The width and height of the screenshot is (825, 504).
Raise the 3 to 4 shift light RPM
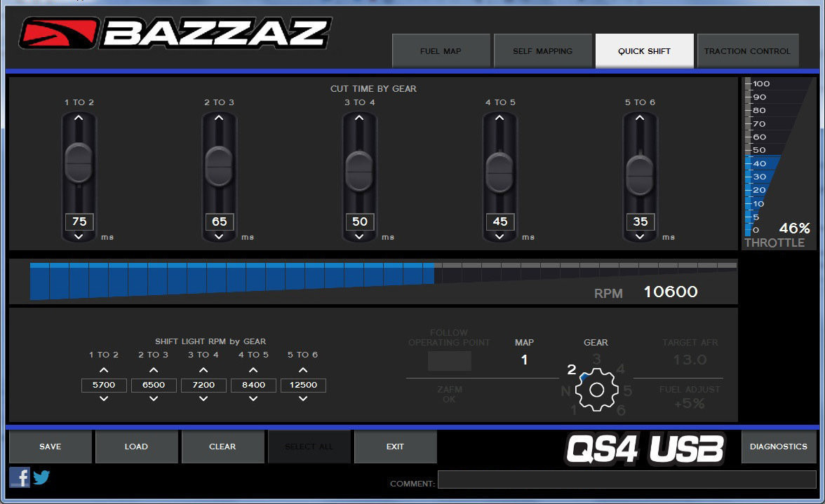pyautogui.click(x=203, y=370)
